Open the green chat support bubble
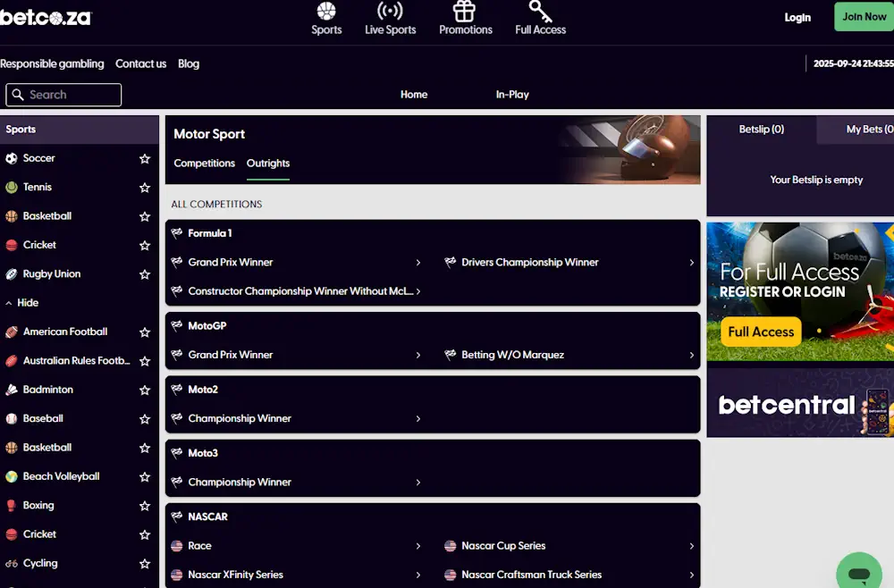 (x=858, y=573)
